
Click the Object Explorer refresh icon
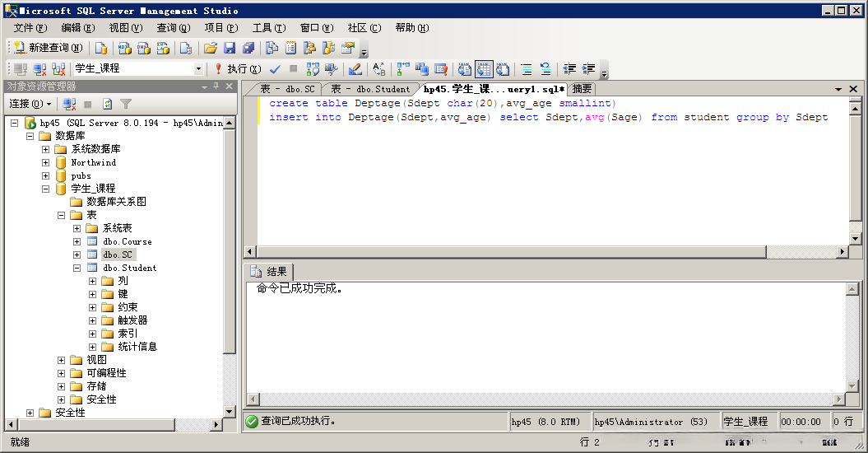(x=108, y=105)
